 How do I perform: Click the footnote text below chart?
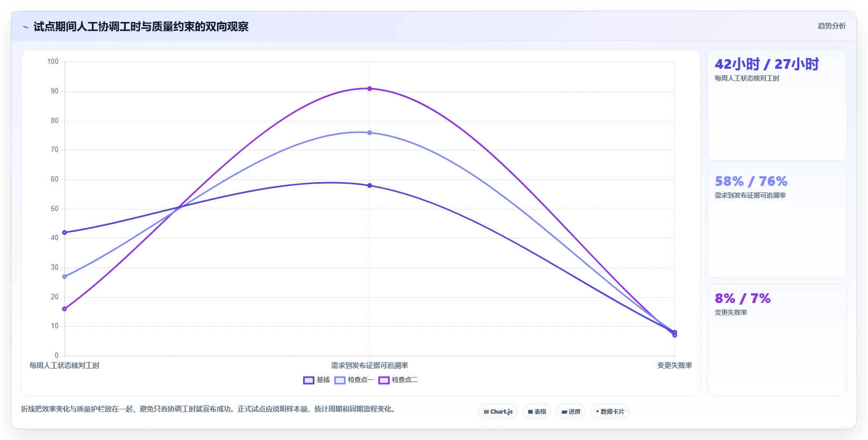click(209, 409)
